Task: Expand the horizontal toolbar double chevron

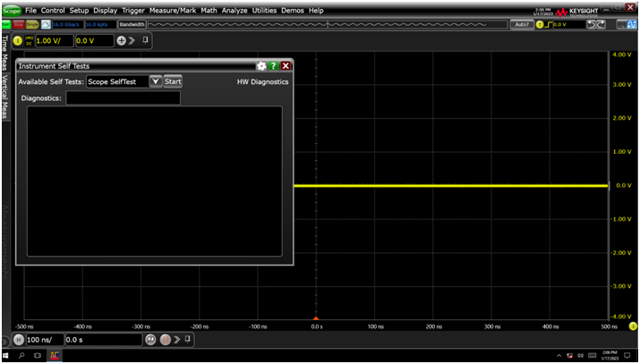Action: [176, 340]
